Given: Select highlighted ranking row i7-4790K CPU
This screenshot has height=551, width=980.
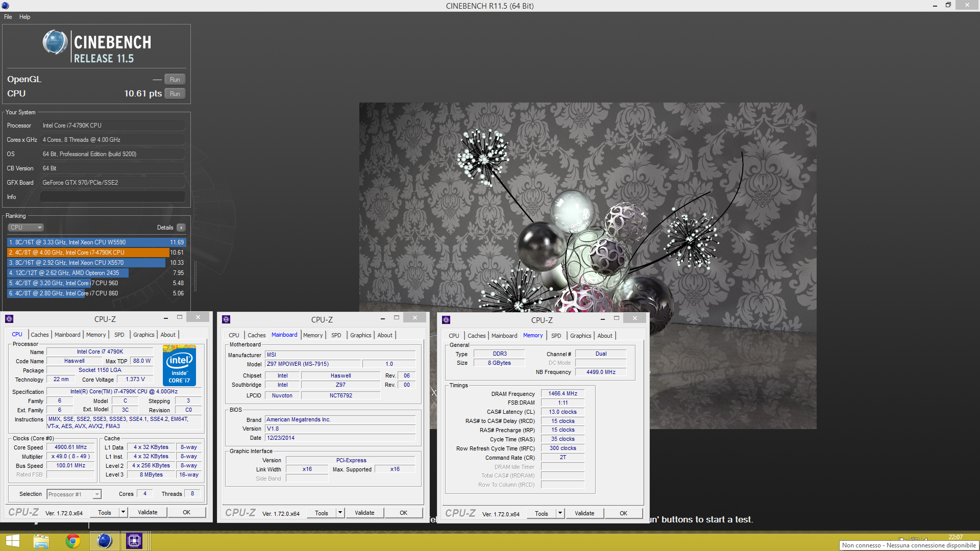Looking at the screenshot, I should (x=96, y=253).
